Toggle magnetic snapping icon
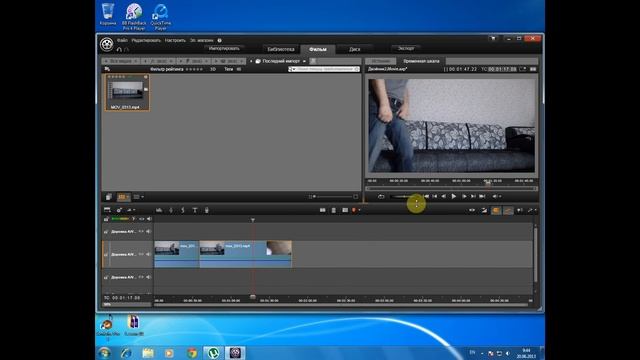 click(x=496, y=210)
